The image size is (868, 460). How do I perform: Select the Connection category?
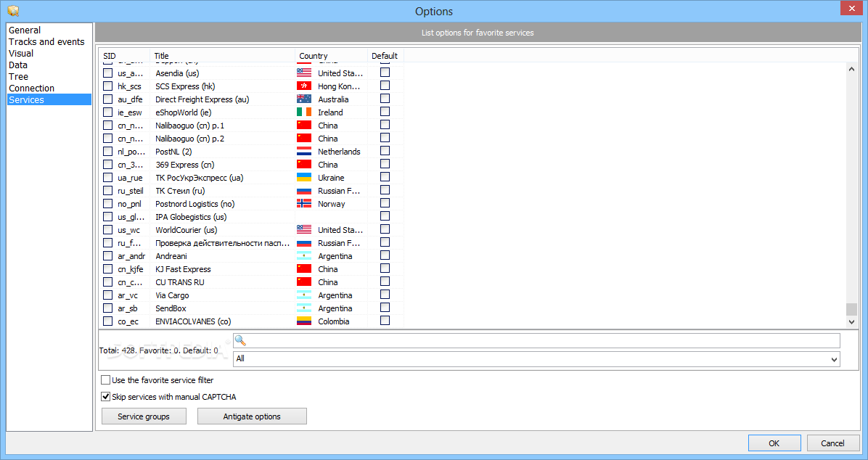(31, 88)
